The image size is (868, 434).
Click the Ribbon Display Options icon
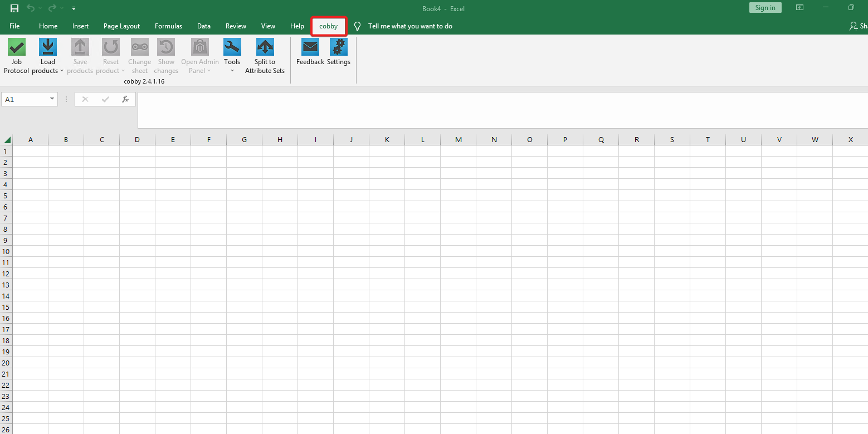[799, 8]
